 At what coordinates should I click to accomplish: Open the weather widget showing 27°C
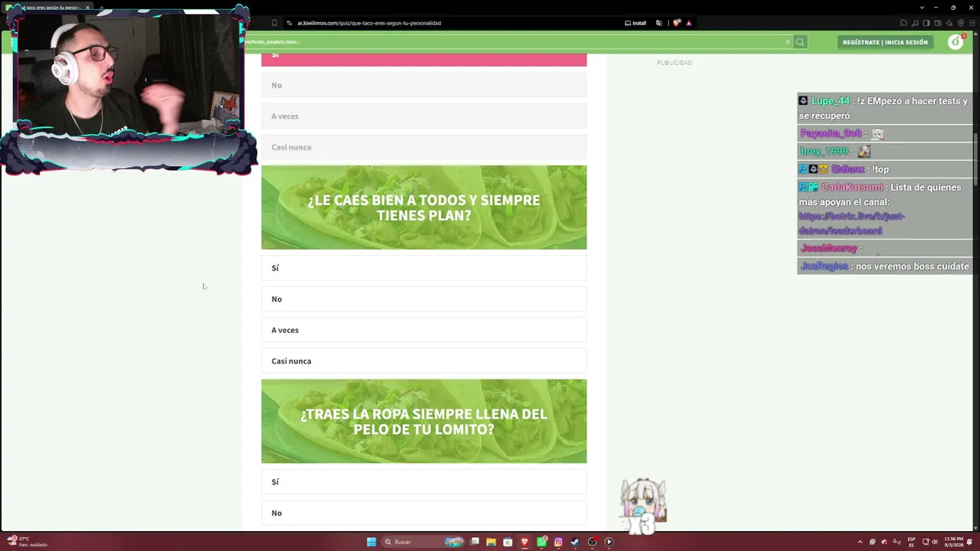(27, 542)
